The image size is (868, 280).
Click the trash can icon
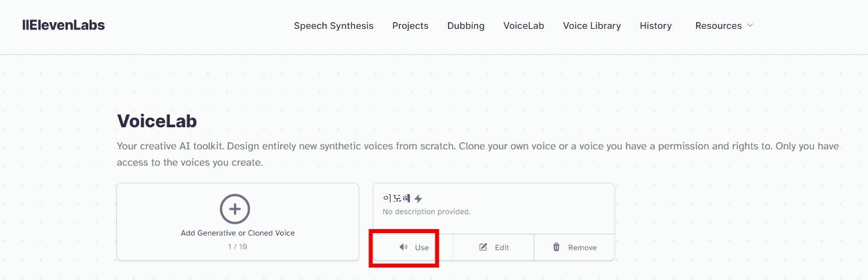pyautogui.click(x=556, y=247)
